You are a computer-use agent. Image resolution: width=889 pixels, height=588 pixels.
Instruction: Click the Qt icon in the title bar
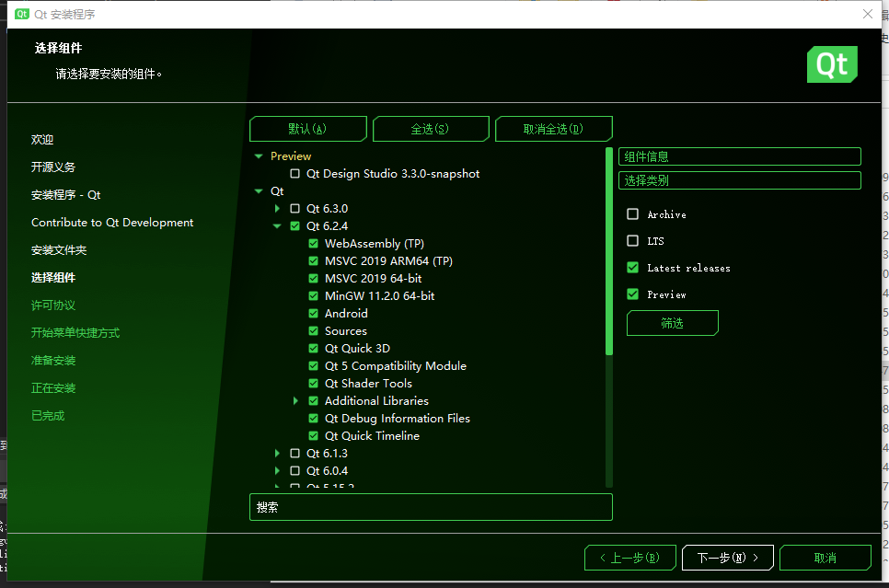[22, 14]
